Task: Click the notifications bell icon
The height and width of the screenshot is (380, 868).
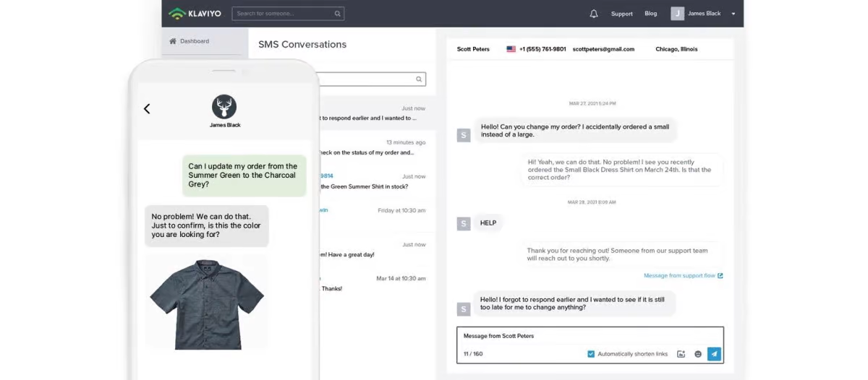Action: pyautogui.click(x=594, y=14)
